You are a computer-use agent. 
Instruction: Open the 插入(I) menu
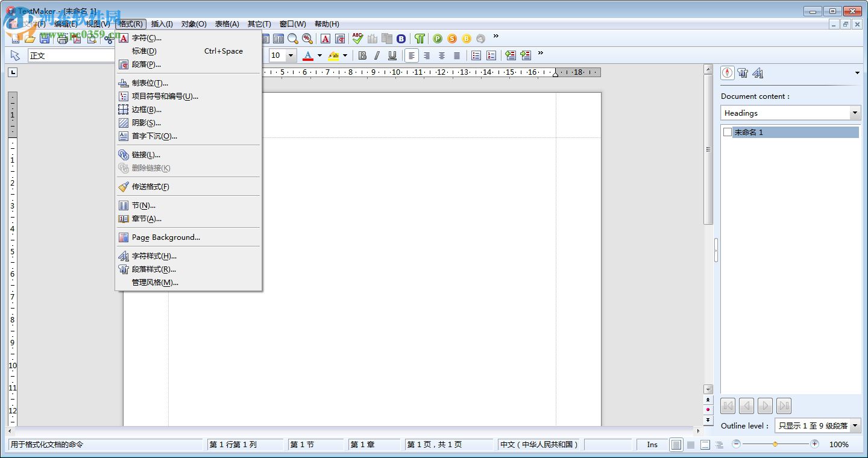pos(162,24)
